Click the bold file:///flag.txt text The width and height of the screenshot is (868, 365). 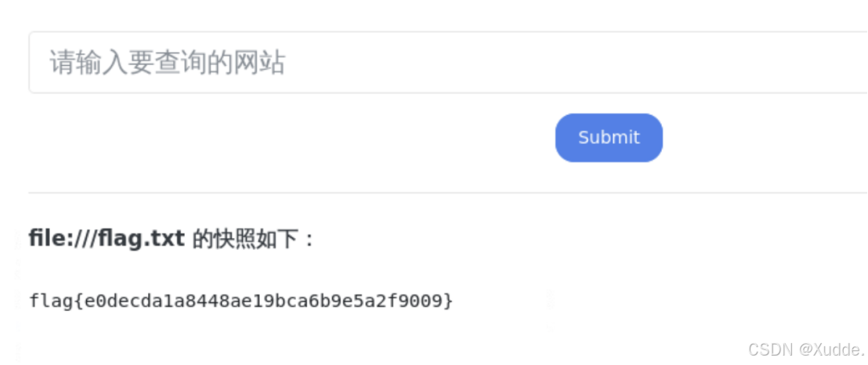click(x=107, y=239)
